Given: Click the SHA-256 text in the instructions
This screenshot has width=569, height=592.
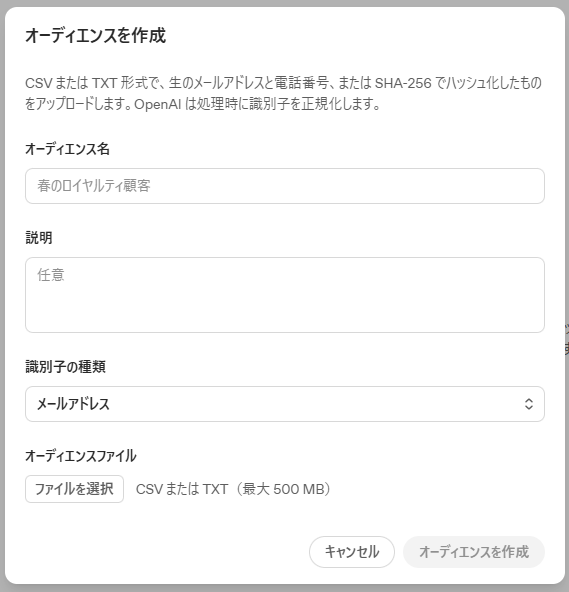Looking at the screenshot, I should tap(403, 83).
